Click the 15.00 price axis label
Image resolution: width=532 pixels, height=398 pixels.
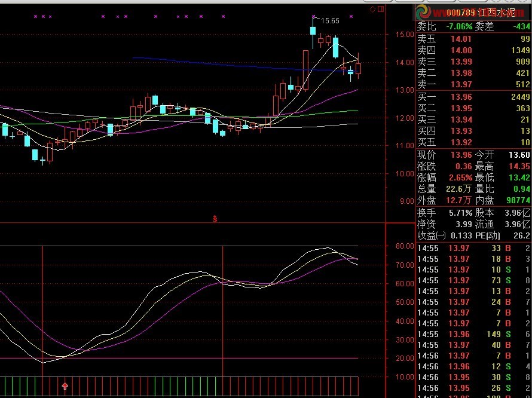pos(405,35)
